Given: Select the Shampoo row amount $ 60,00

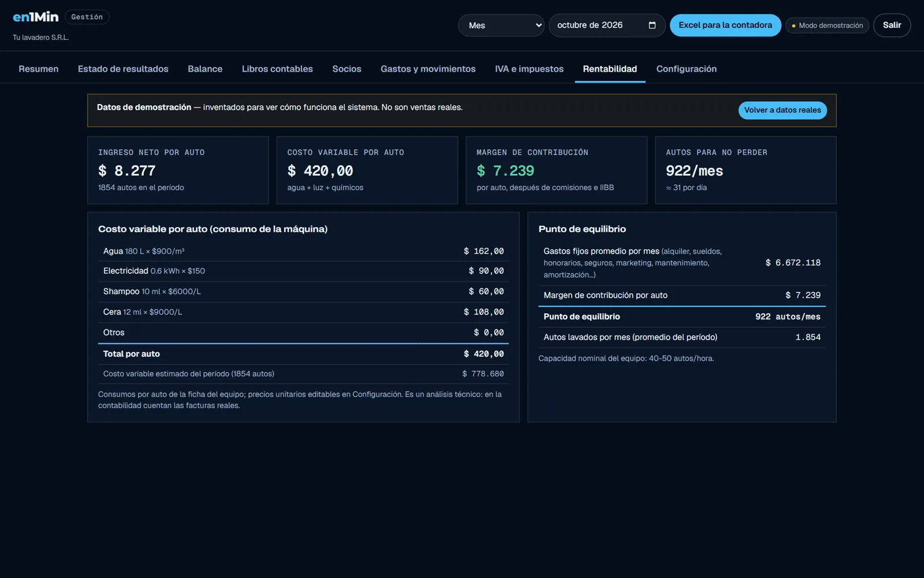Looking at the screenshot, I should point(486,292).
